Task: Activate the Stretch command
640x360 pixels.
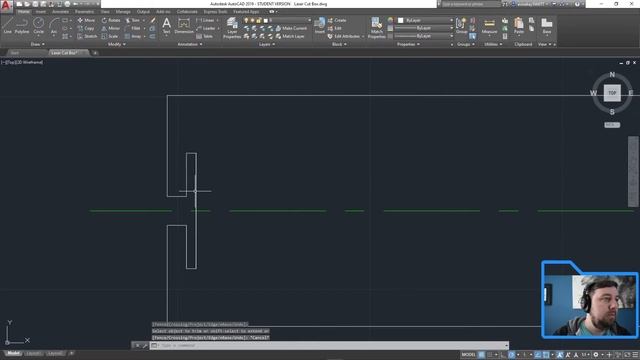Action: pyautogui.click(x=87, y=36)
